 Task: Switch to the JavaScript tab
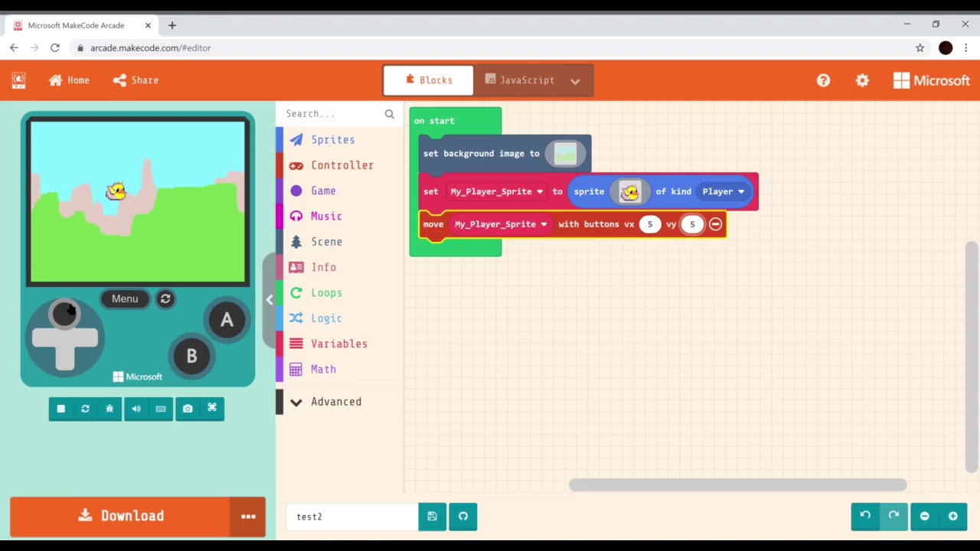pyautogui.click(x=520, y=80)
